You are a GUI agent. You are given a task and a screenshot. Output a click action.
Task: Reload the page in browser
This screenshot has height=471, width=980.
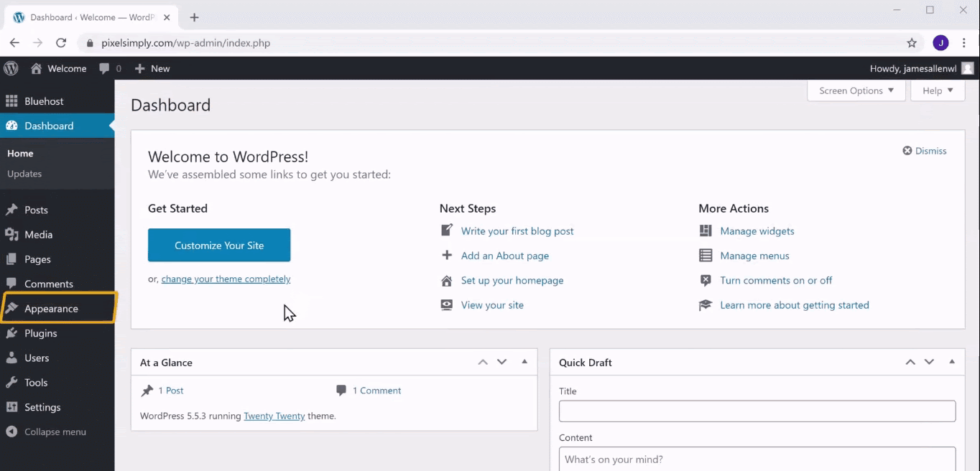click(61, 43)
